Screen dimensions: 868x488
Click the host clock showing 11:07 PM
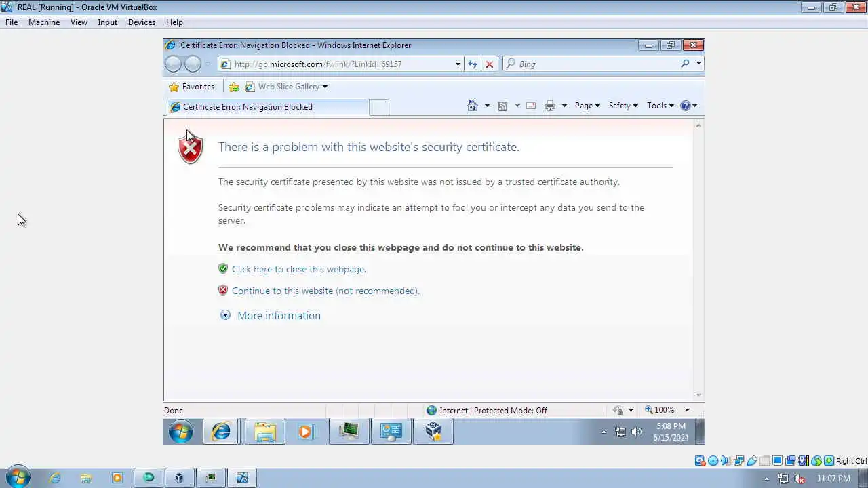(833, 479)
